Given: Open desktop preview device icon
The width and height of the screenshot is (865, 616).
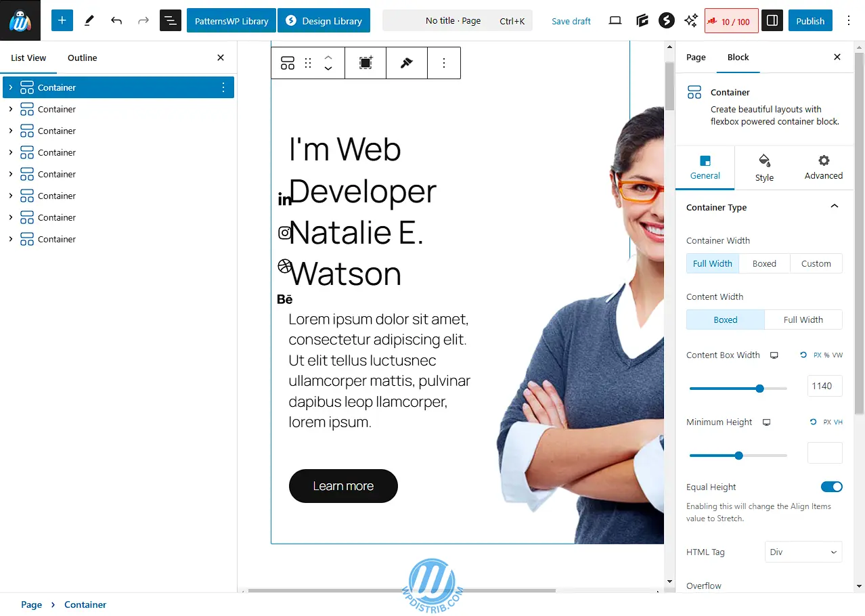Looking at the screenshot, I should 615,20.
